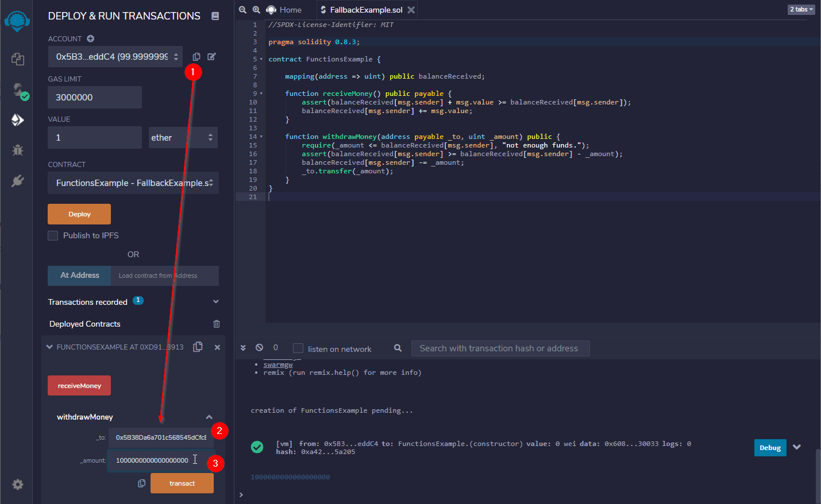Open the ACCOUNT selector dropdown
Viewport: 821px width, 504px height.
pyautogui.click(x=115, y=57)
